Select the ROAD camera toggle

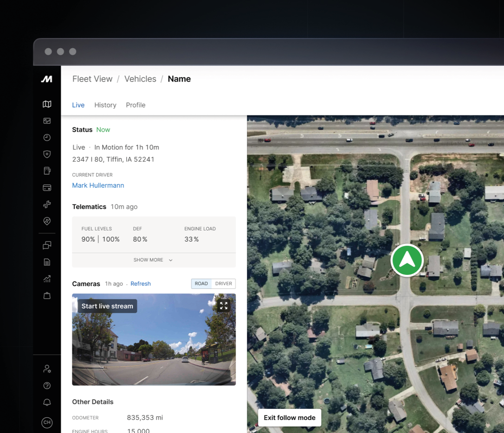tap(201, 284)
